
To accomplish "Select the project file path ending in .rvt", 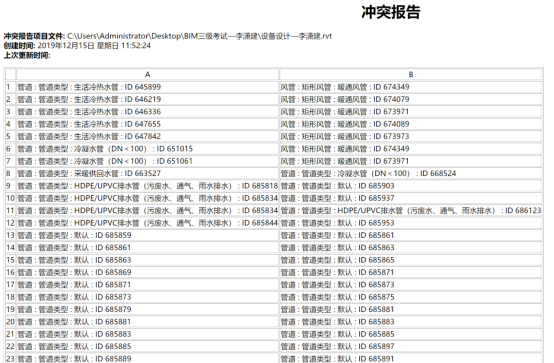I will [200, 36].
